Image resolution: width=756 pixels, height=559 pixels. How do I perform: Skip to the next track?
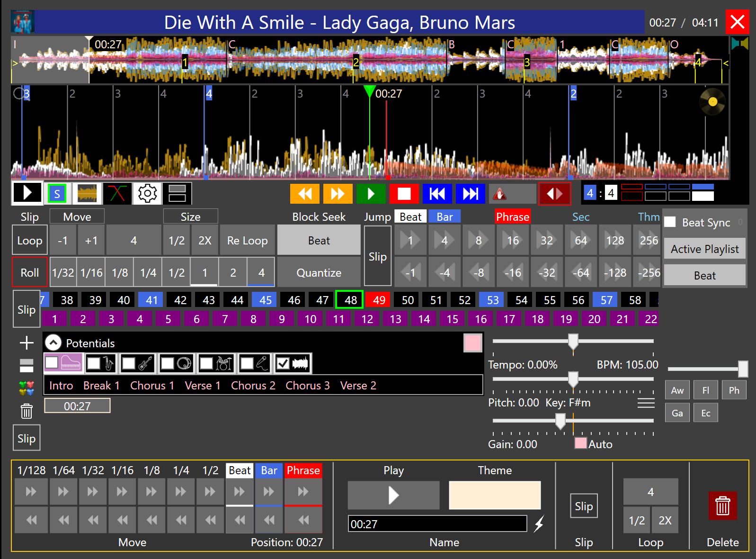(471, 193)
